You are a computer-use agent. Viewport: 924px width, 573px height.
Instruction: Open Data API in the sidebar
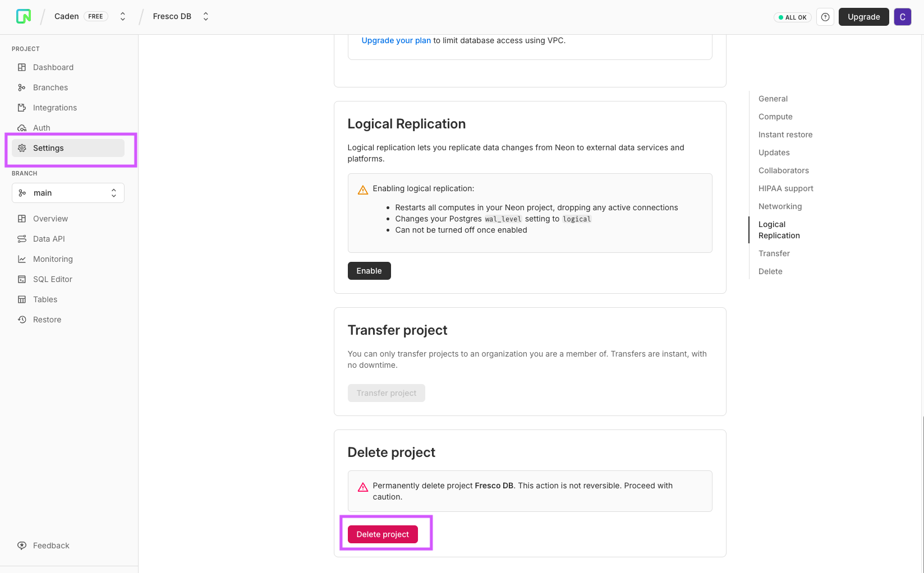[49, 239]
